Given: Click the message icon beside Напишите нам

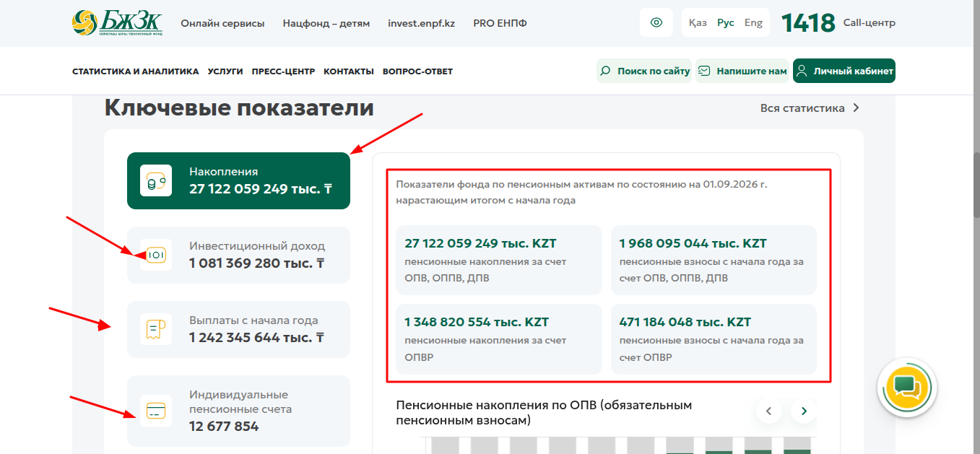Looking at the screenshot, I should pos(704,71).
